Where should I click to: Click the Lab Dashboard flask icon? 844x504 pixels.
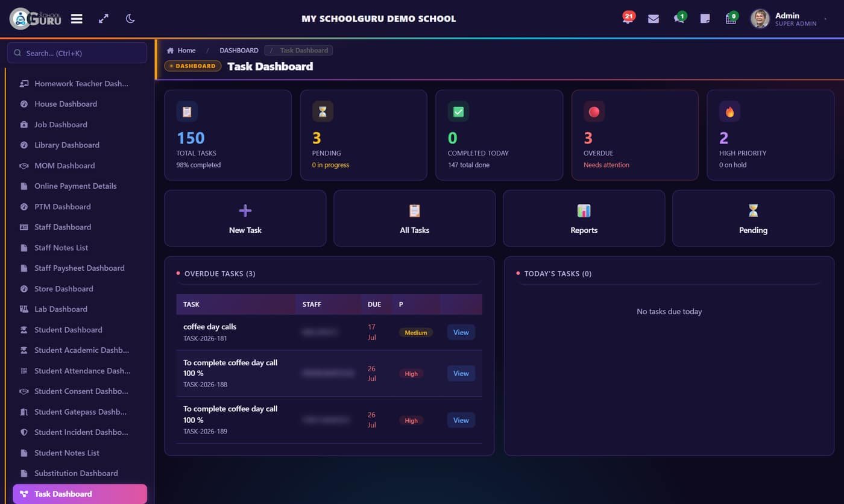point(24,309)
